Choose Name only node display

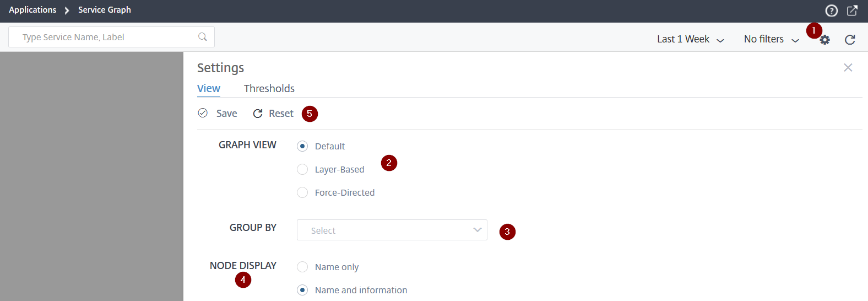click(302, 267)
